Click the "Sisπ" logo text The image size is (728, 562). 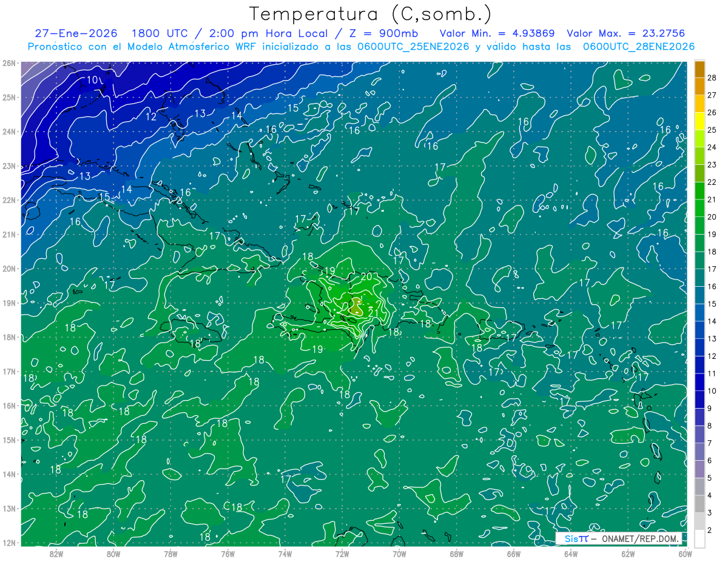coord(576,538)
